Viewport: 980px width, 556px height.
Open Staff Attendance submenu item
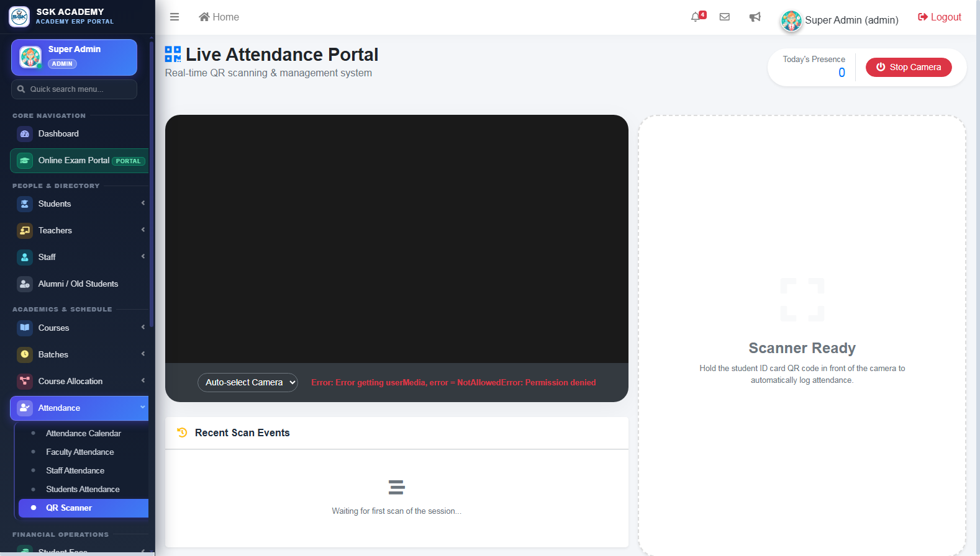83,471
